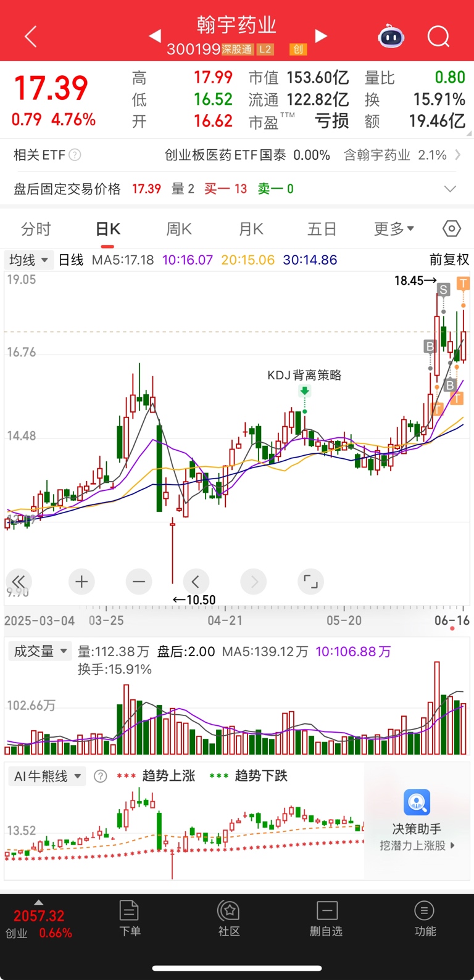The width and height of the screenshot is (474, 980).
Task: Tap the S sell signal marker
Action: pos(443,289)
